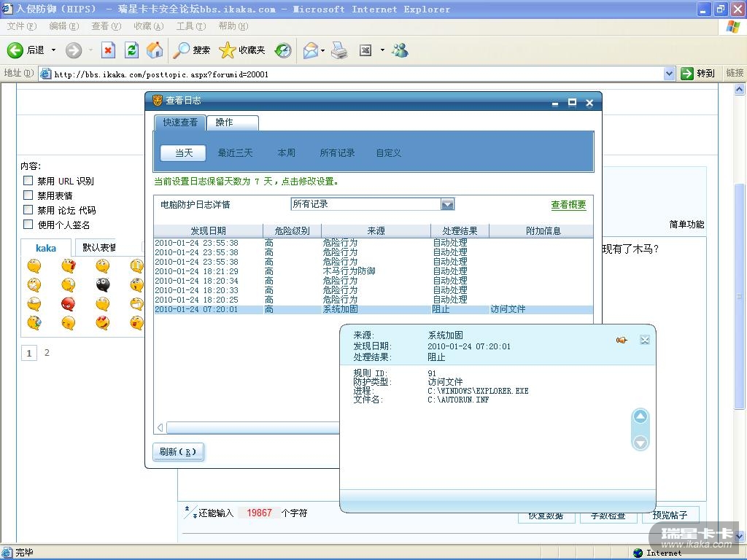Close the log detail popup

tap(645, 340)
